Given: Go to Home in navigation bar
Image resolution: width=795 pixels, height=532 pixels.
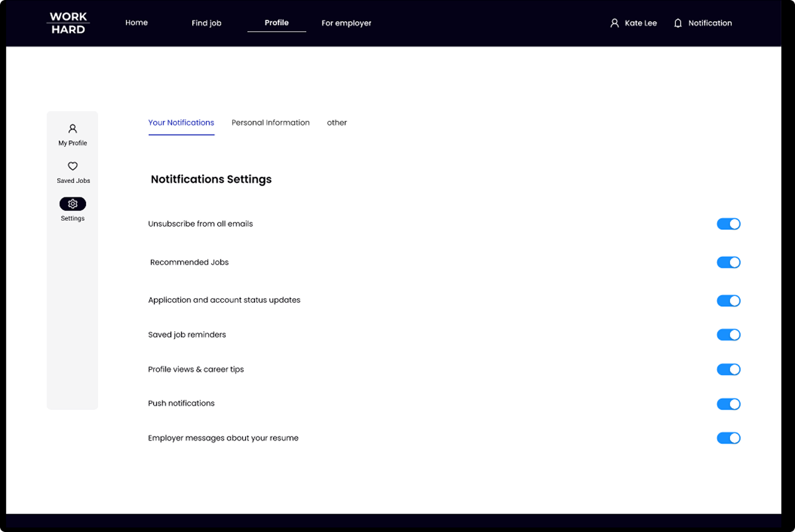Looking at the screenshot, I should (136, 23).
